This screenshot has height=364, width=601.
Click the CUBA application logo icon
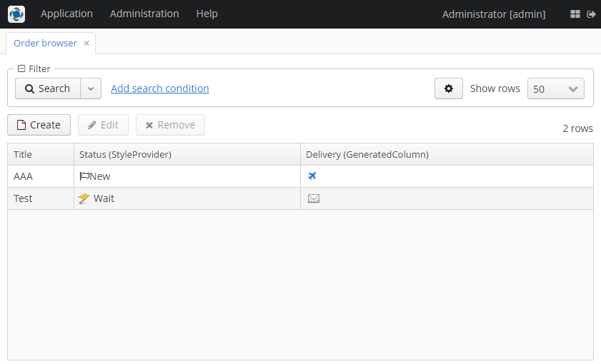pyautogui.click(x=16, y=14)
